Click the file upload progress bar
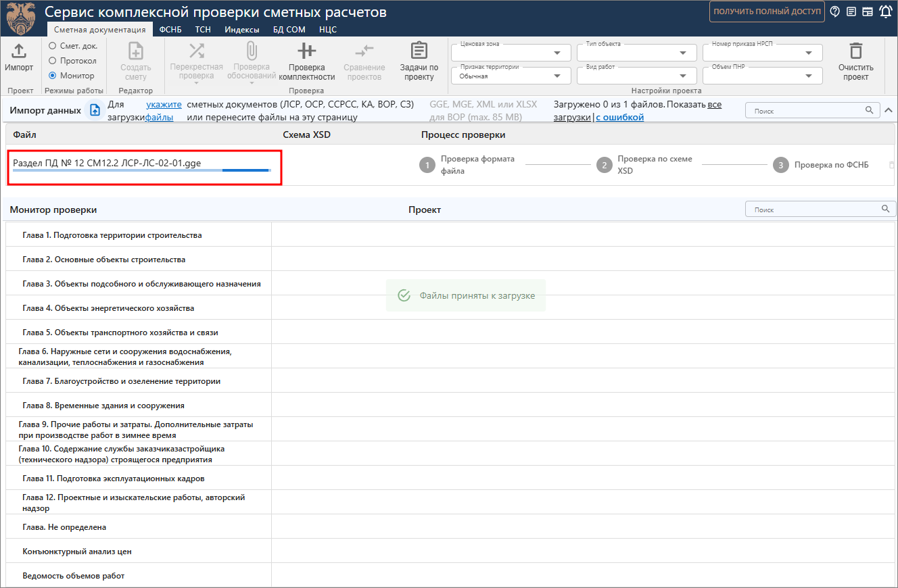Viewport: 898px width, 588px height. point(142,170)
